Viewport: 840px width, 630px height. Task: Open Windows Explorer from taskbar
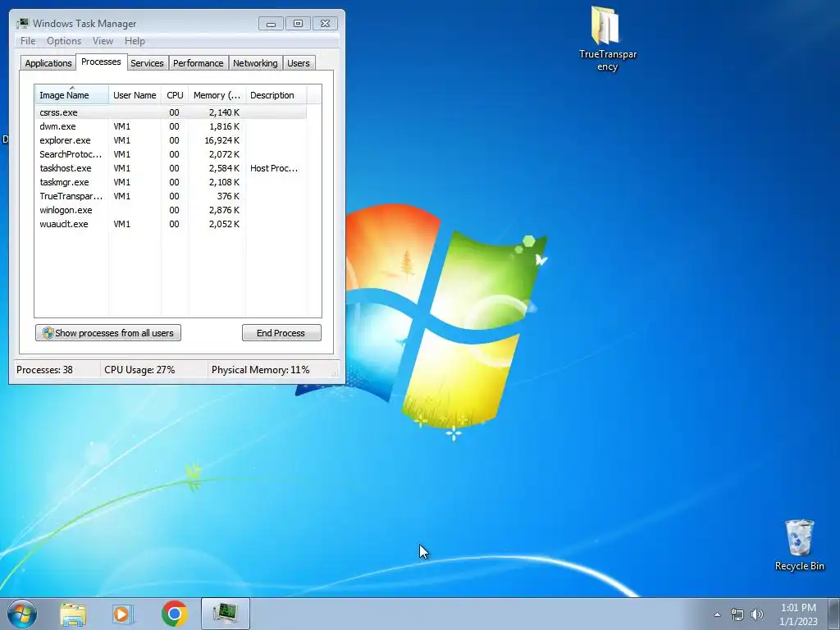coord(73,614)
